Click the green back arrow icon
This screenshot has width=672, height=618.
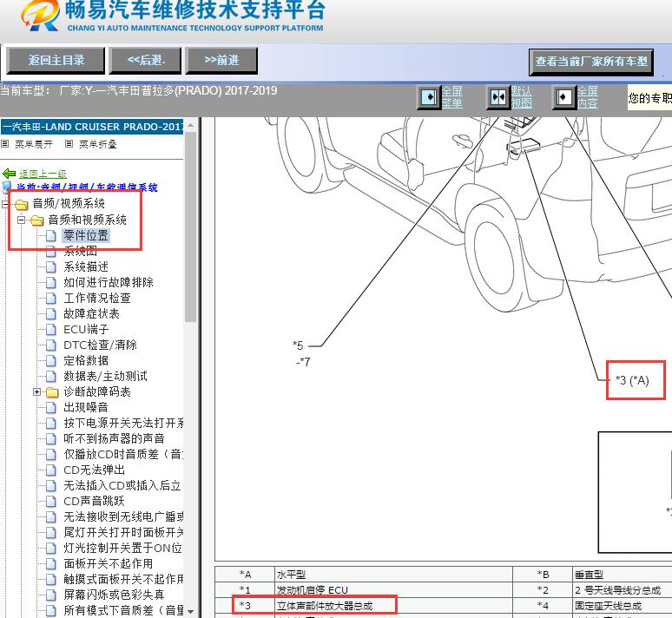tap(9, 174)
